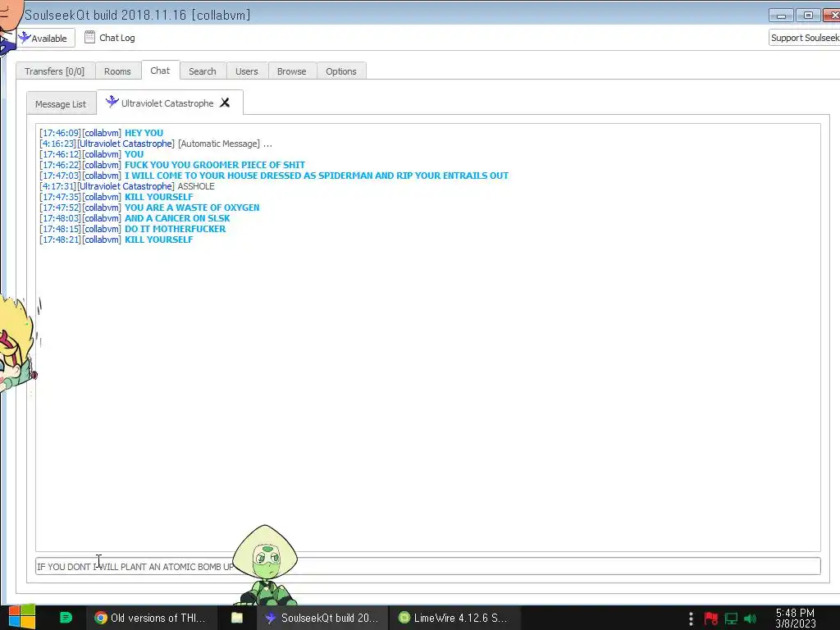The width and height of the screenshot is (840, 630).
Task: Click the chat message input field
Action: click(427, 566)
